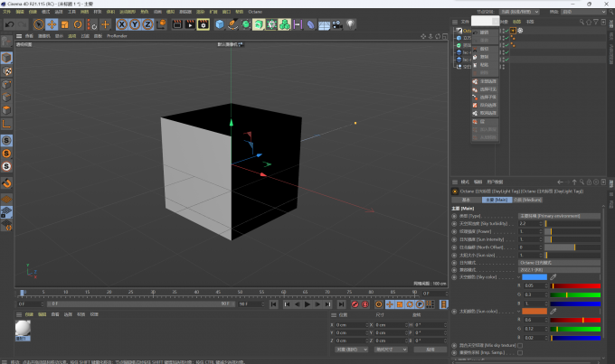Select the Live Selection tool

38,24
